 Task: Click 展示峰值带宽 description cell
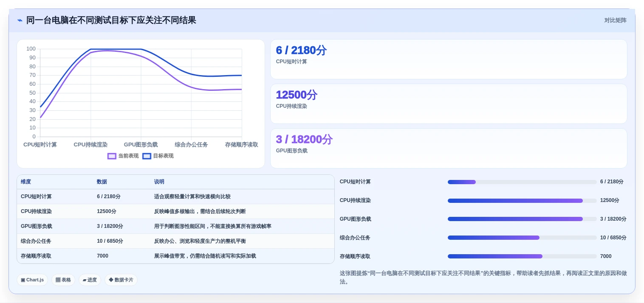point(205,256)
